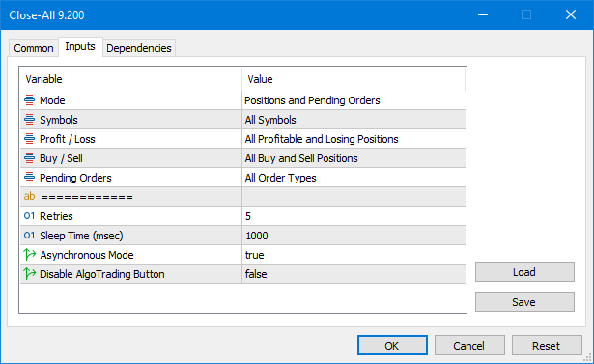Open value All Buy and Sell Positions
The image size is (594, 364).
pos(354,158)
